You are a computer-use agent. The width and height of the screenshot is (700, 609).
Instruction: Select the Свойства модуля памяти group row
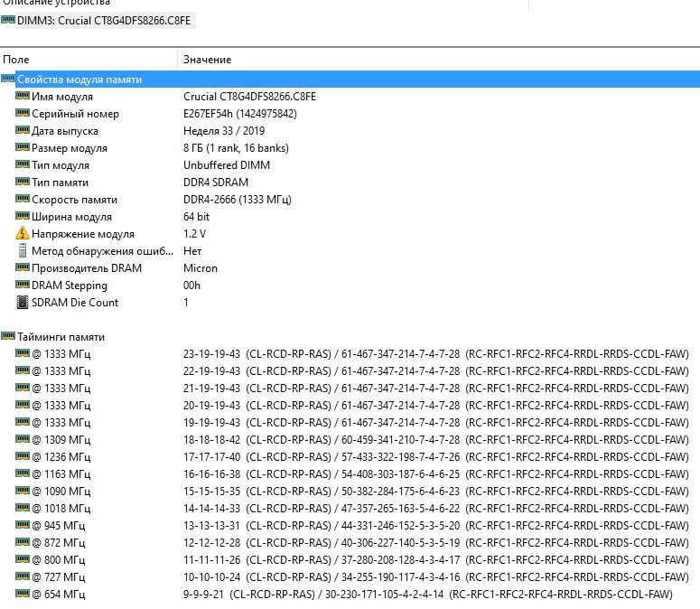[350, 80]
